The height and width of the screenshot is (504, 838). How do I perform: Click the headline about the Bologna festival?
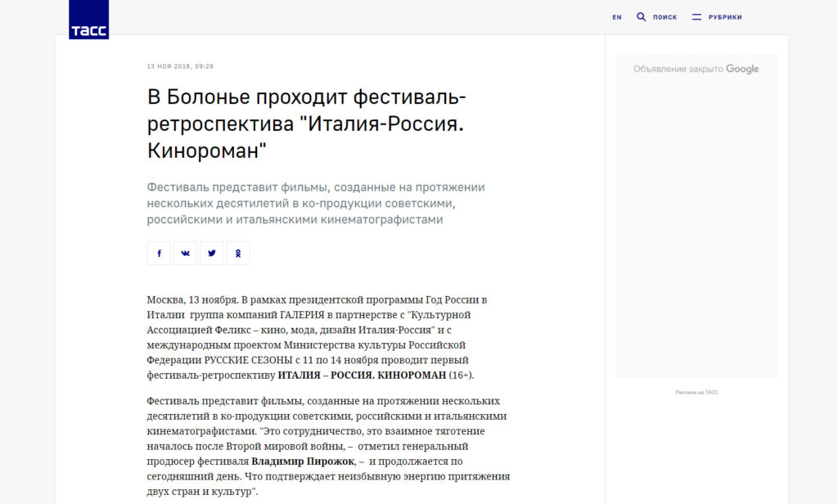click(x=307, y=124)
